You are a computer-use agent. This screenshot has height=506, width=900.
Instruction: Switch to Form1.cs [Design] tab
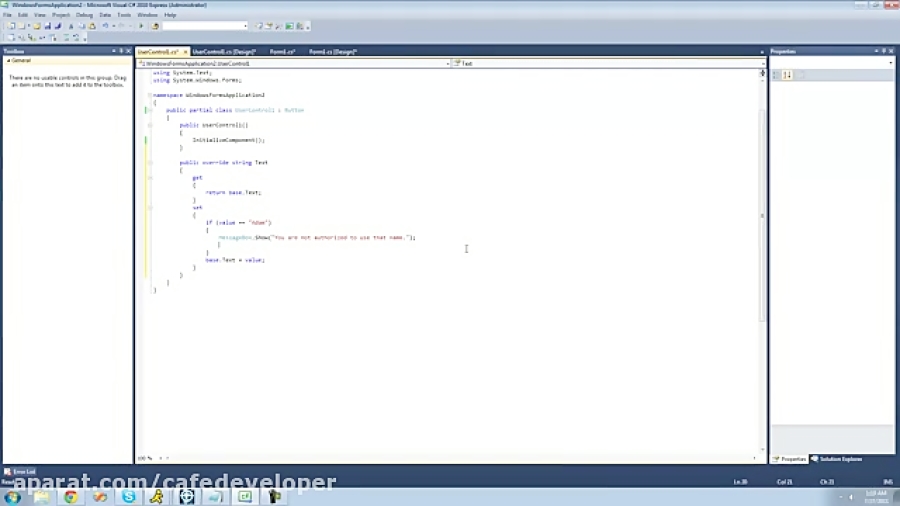[333, 52]
